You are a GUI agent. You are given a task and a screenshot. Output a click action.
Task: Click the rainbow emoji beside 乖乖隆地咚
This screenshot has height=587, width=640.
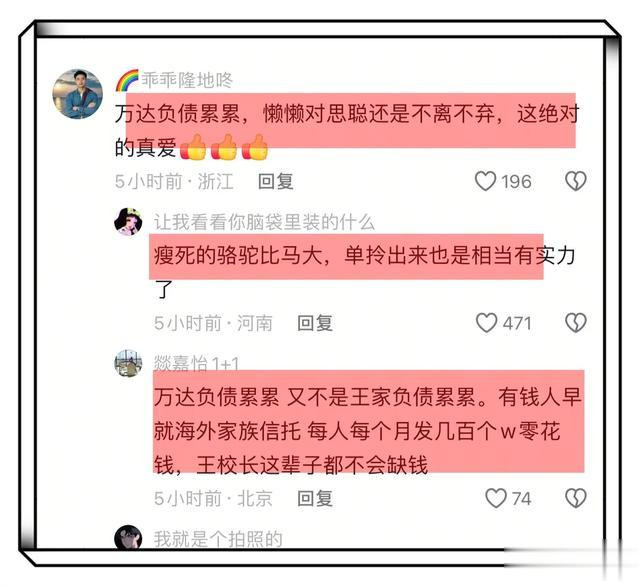(x=127, y=80)
